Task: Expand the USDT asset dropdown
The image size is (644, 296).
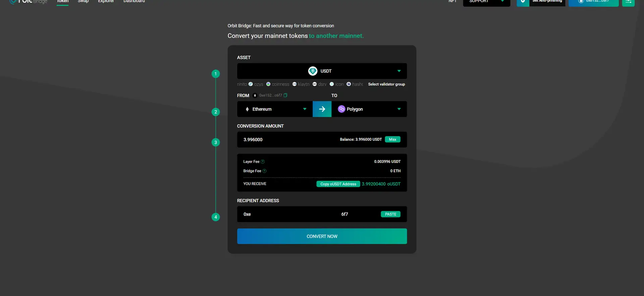Action: 399,71
